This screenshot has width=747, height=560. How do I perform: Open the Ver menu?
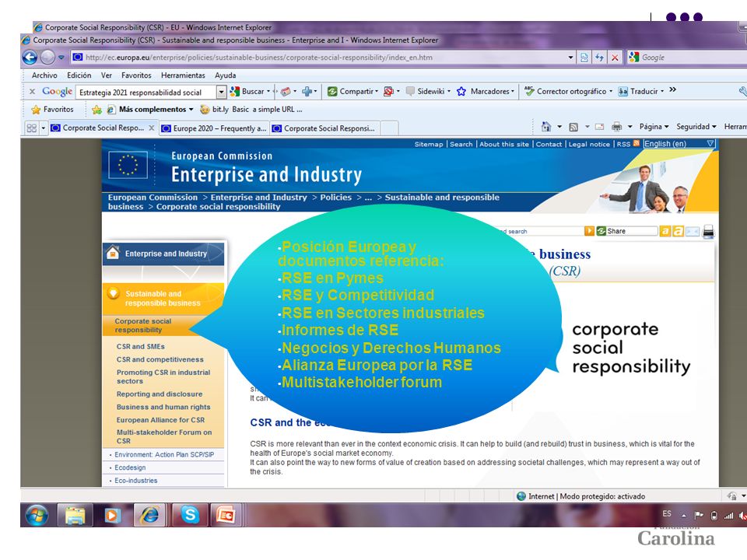107,75
